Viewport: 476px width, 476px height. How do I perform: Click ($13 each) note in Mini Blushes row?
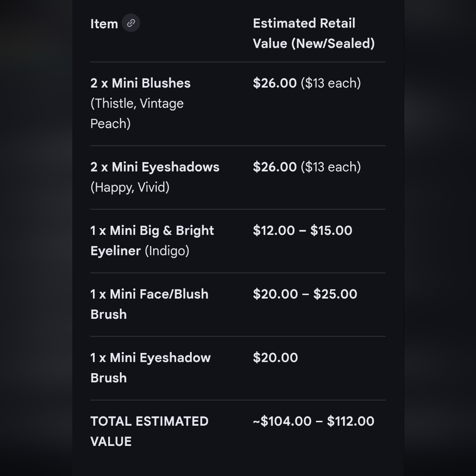click(331, 83)
